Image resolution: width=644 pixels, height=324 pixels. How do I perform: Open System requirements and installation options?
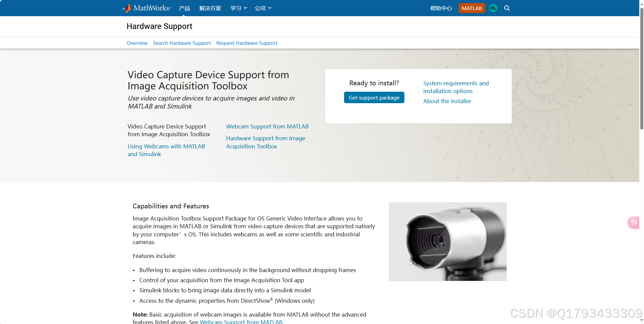coord(456,87)
